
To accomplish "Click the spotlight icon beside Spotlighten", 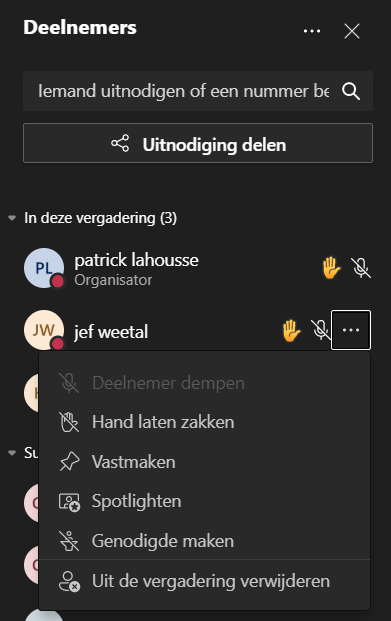I will [x=69, y=502].
